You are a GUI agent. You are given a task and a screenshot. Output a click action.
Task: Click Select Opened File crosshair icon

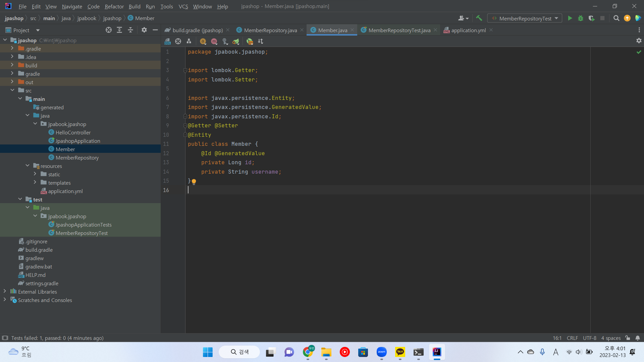pyautogui.click(x=108, y=30)
